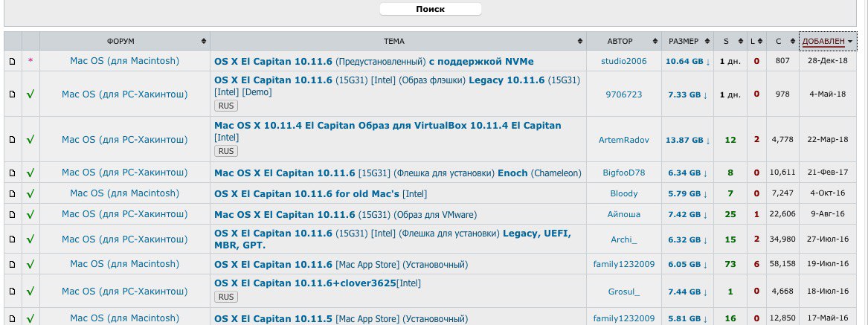The width and height of the screenshot is (868, 325).
Task: Open El Capitan for old Mac's topic
Action: 321,194
